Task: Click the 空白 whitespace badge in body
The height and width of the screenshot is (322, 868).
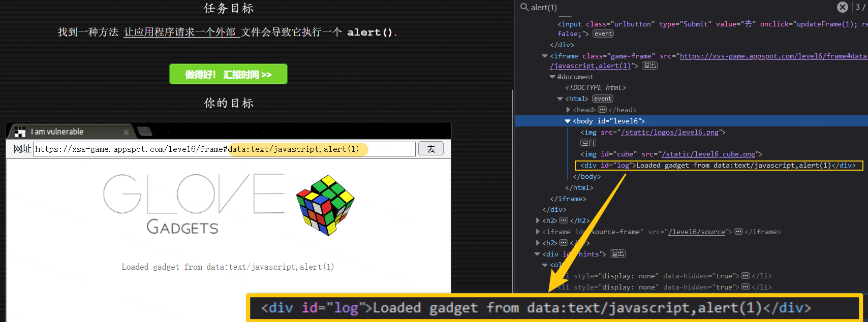Action: (588, 143)
